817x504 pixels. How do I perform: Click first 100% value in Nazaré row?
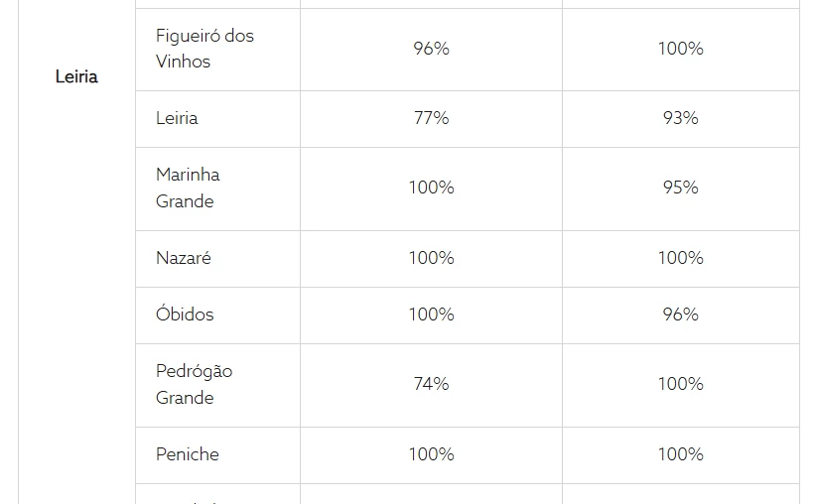pyautogui.click(x=431, y=258)
